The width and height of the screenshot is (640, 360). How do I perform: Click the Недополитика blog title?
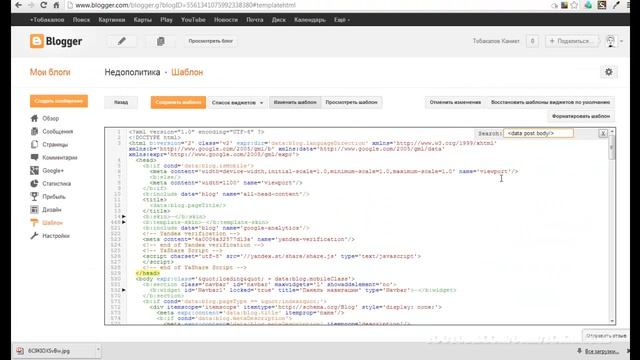click(x=132, y=72)
